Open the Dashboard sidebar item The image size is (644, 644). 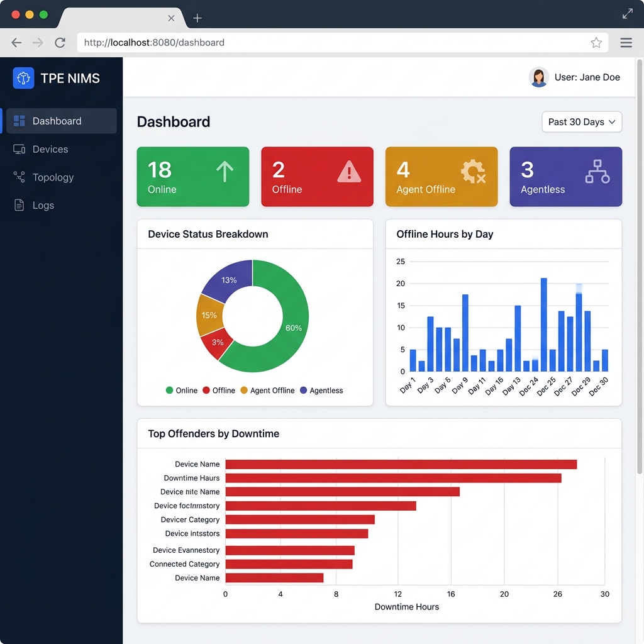(62, 121)
